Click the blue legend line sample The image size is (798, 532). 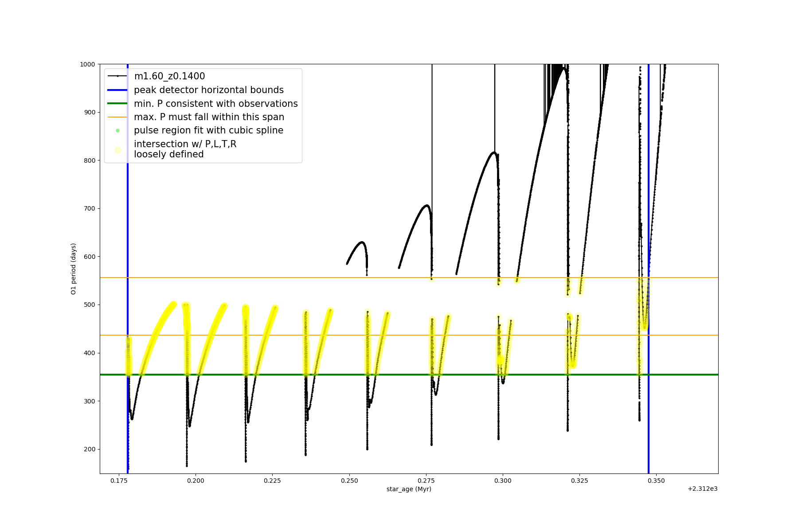pos(117,90)
